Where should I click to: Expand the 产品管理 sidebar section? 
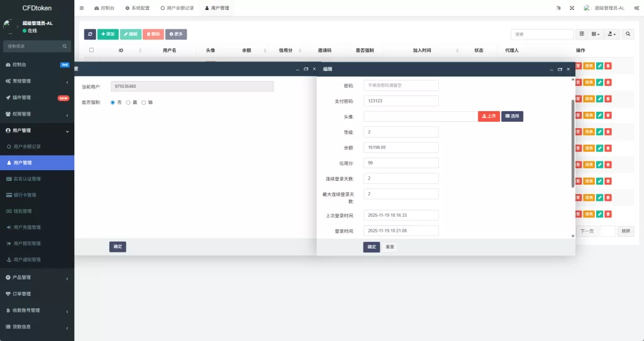pyautogui.click(x=36, y=278)
